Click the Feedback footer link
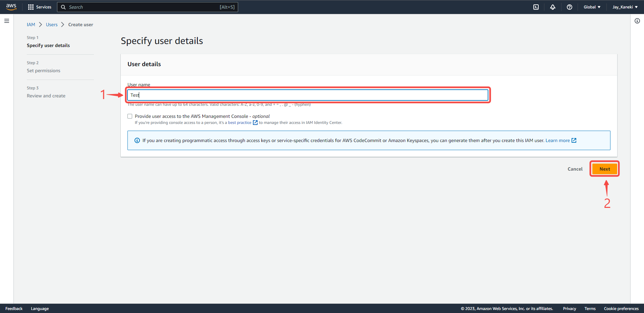Screen dimensions: 644x313 click(14, 309)
